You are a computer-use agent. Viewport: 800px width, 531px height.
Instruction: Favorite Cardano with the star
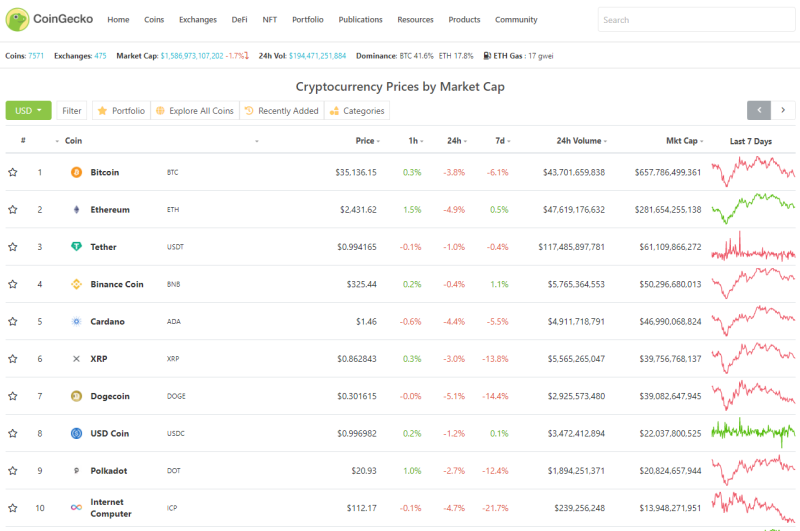(x=13, y=321)
